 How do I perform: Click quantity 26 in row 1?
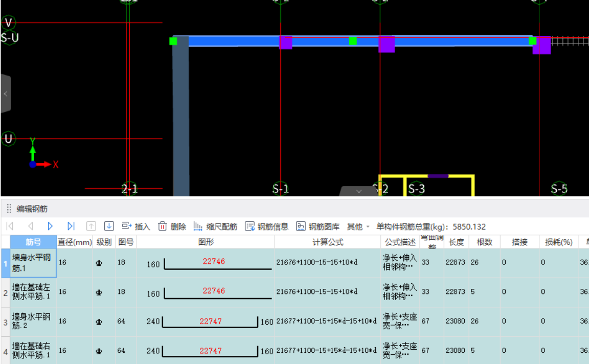[x=474, y=262]
